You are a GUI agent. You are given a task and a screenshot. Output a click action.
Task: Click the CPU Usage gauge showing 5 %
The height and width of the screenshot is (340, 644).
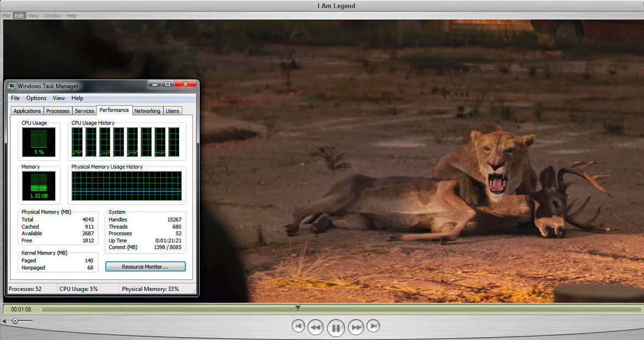[x=39, y=142]
